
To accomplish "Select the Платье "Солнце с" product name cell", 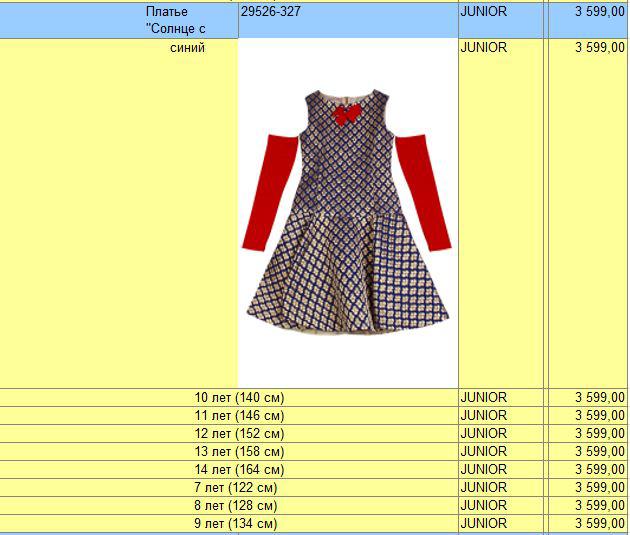I will tap(174, 19).
